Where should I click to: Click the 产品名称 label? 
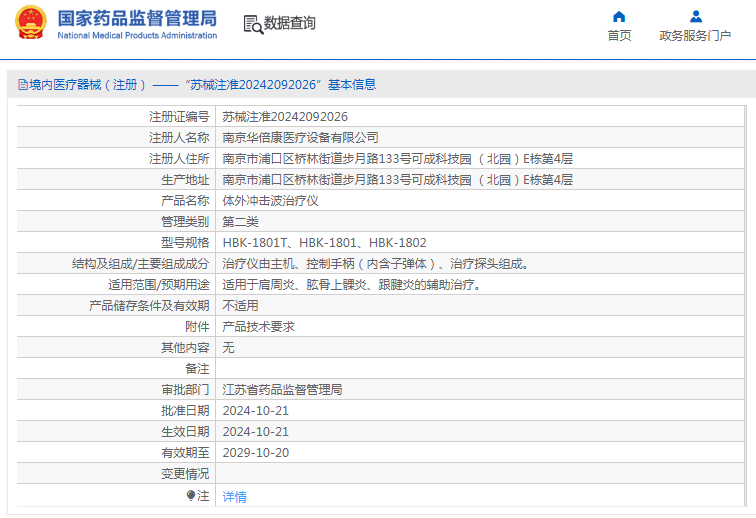tap(185, 201)
